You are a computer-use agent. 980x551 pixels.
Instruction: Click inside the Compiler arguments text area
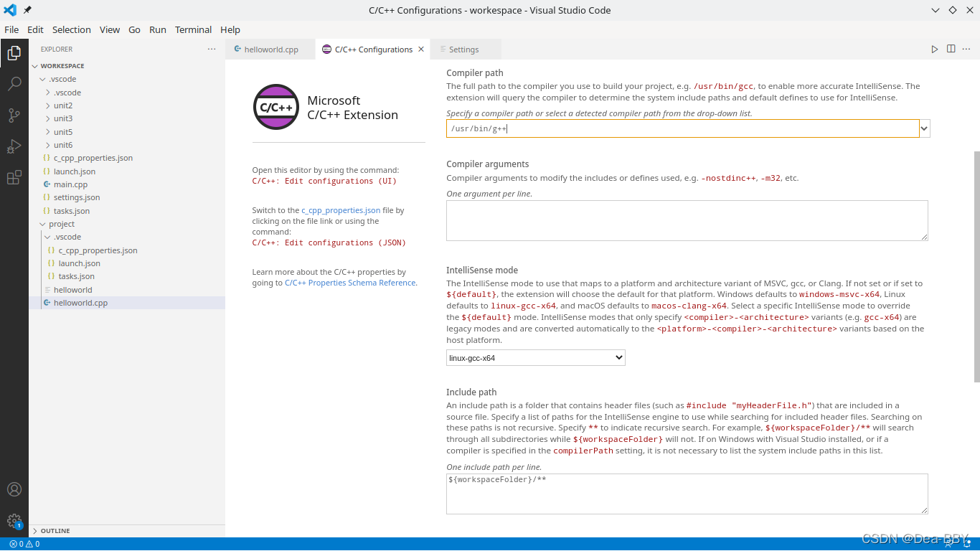[687, 220]
